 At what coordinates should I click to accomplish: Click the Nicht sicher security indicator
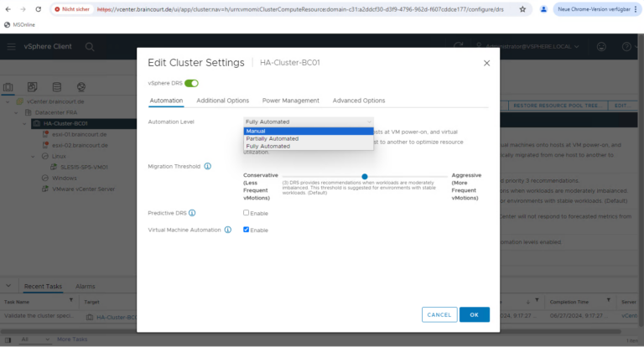(x=72, y=9)
